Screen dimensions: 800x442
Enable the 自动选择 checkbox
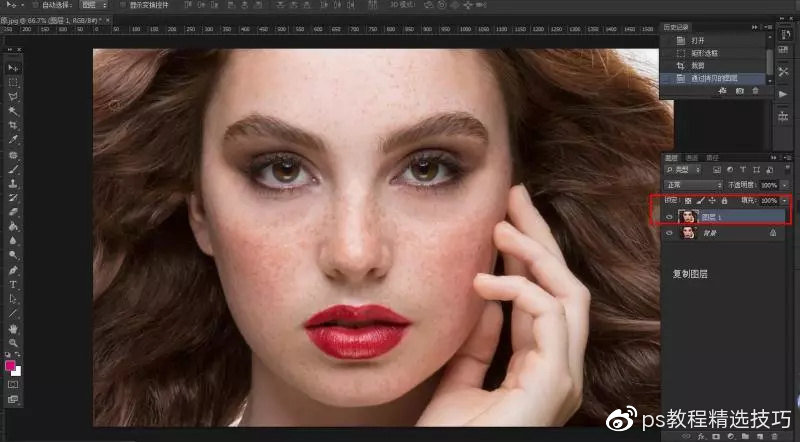coord(34,4)
